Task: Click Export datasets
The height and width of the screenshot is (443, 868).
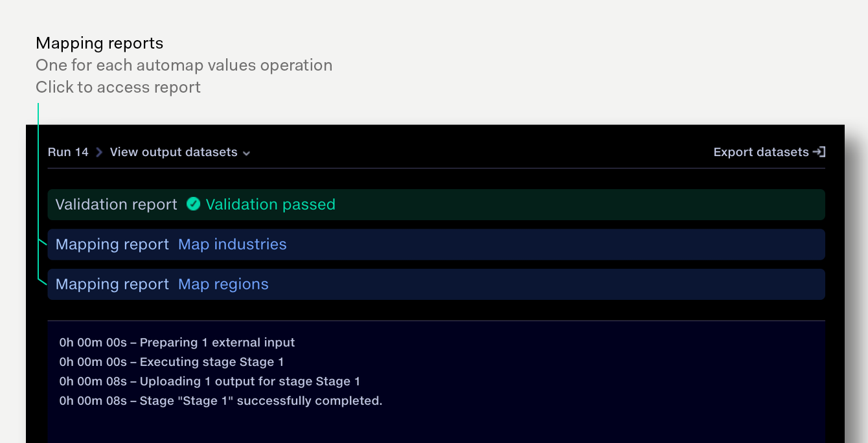Action: coord(760,152)
